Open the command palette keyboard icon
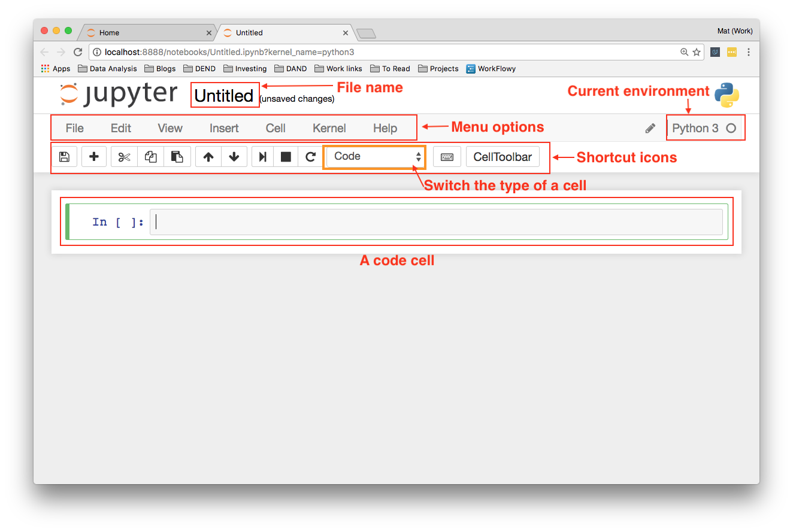The height and width of the screenshot is (532, 793). point(447,157)
